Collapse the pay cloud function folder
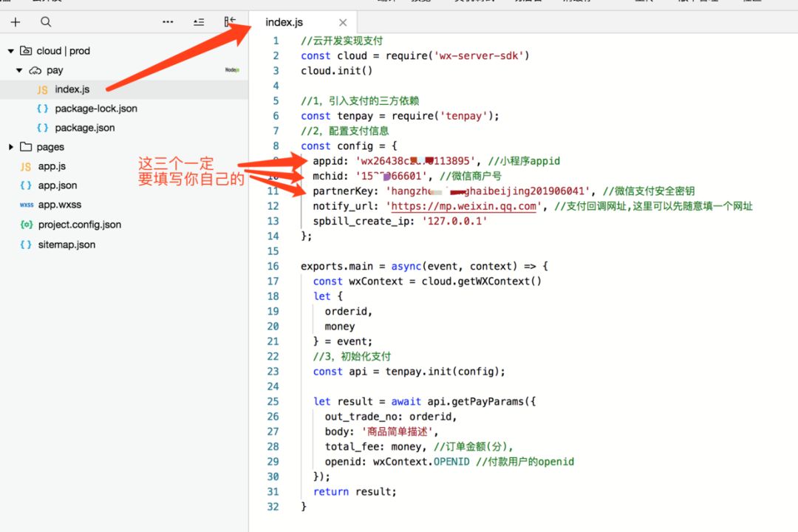Screen dimensions: 798x532 (19, 70)
